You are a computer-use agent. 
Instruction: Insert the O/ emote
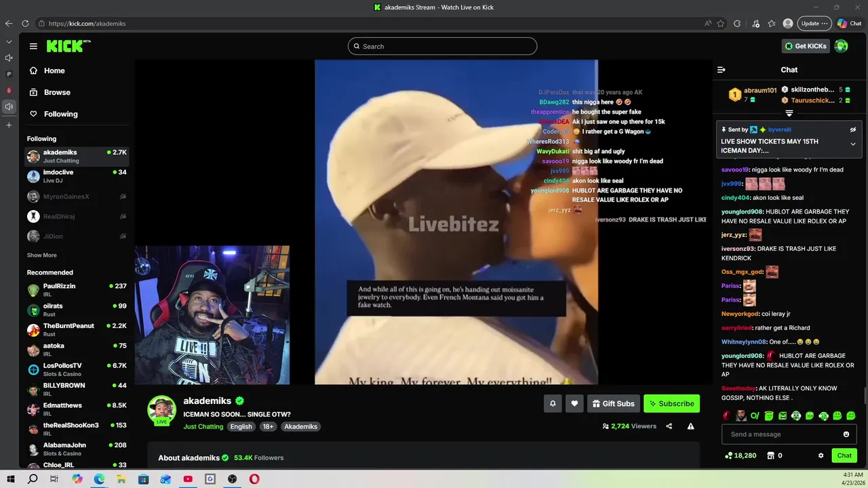[x=755, y=415]
